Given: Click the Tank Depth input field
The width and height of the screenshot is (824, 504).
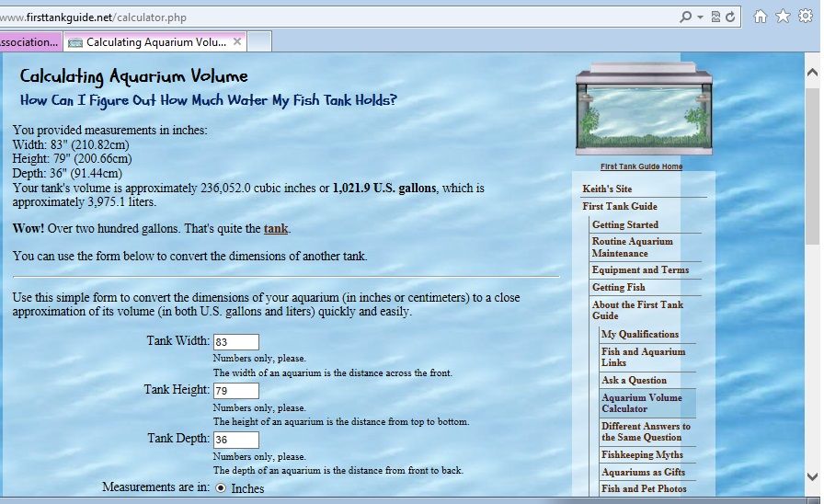Looking at the screenshot, I should 235,440.
